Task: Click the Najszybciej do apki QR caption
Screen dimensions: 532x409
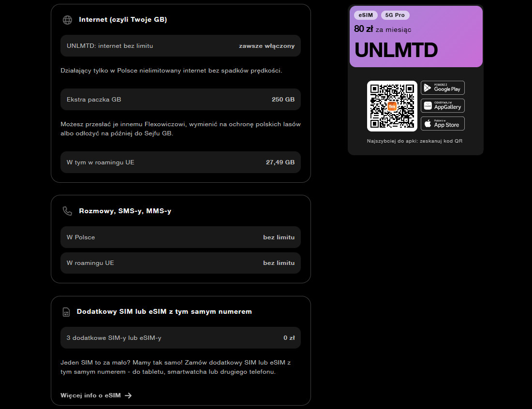Action: [x=414, y=141]
